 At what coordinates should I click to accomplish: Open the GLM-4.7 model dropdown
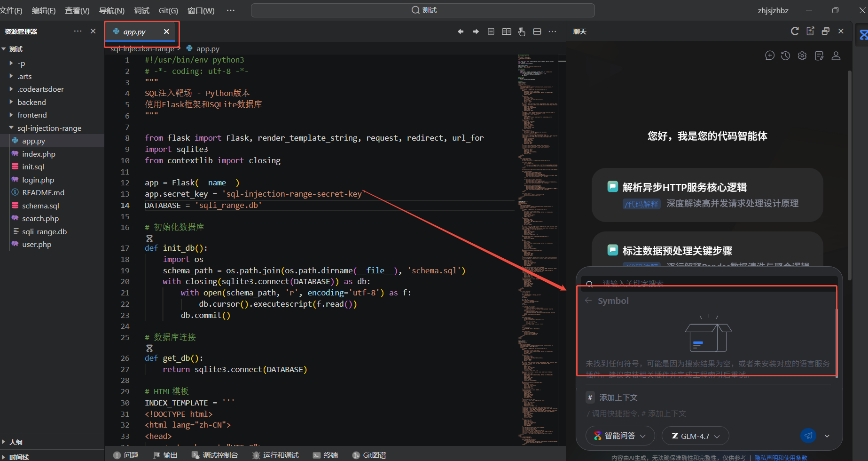pyautogui.click(x=695, y=436)
